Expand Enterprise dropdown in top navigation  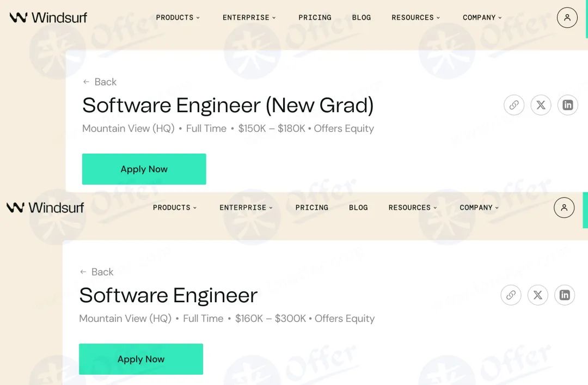point(249,17)
